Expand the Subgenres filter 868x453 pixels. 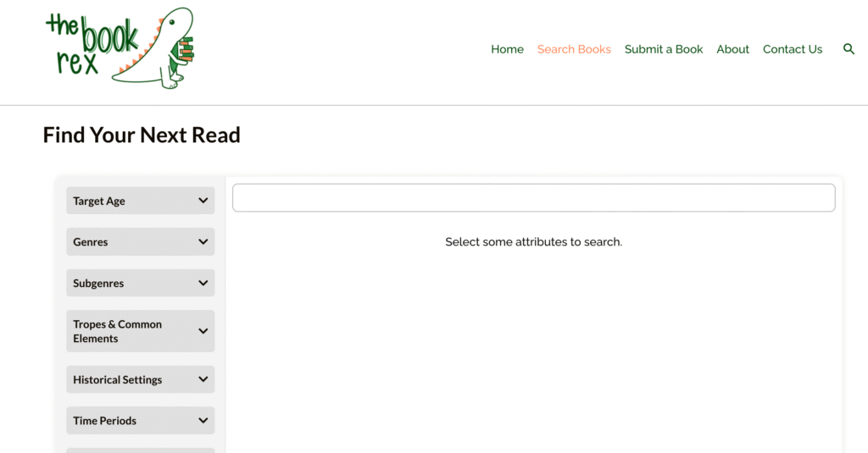click(141, 283)
